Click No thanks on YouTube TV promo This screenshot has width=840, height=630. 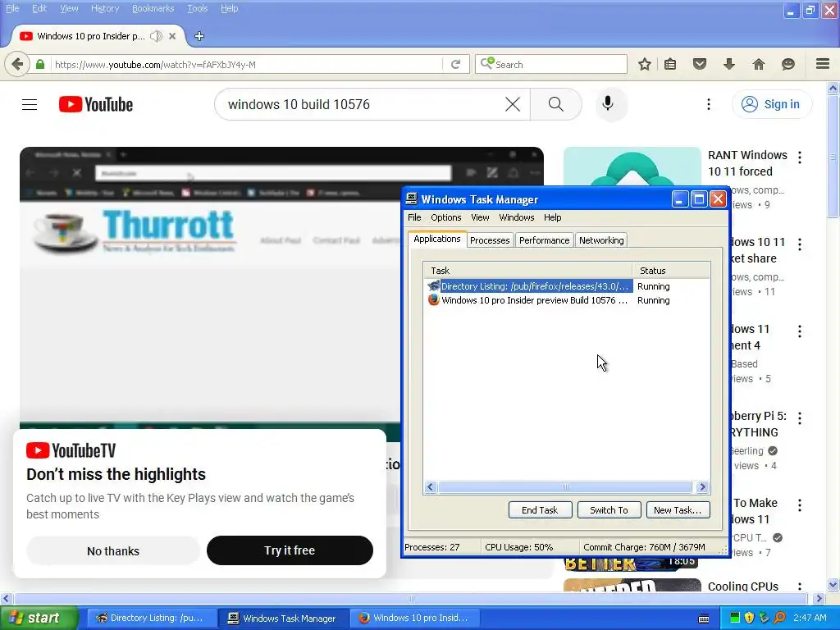click(113, 550)
